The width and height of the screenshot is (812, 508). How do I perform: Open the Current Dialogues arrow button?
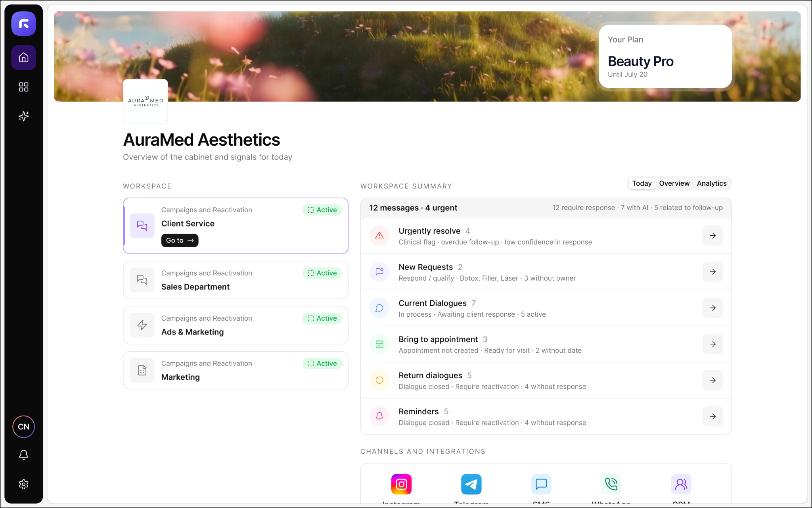pos(712,308)
